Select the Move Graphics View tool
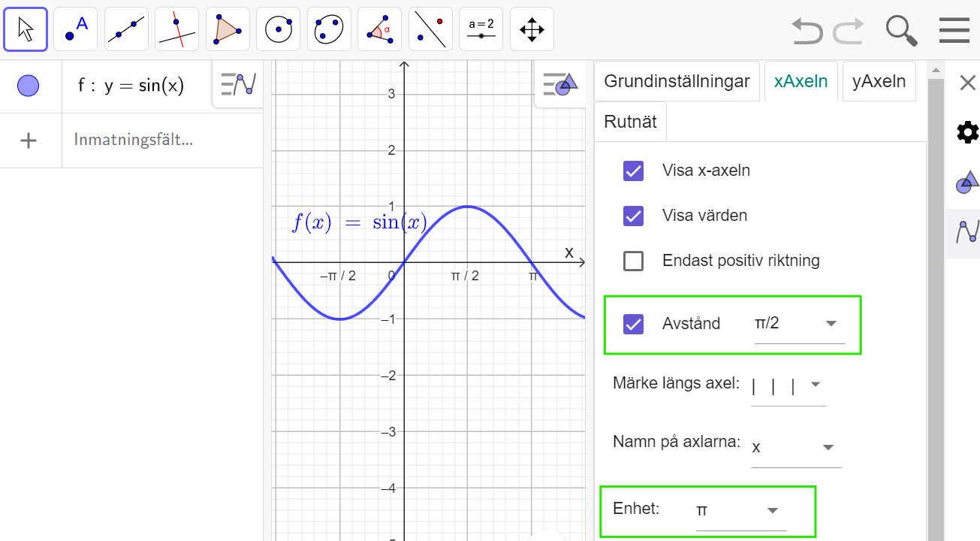 531,29
